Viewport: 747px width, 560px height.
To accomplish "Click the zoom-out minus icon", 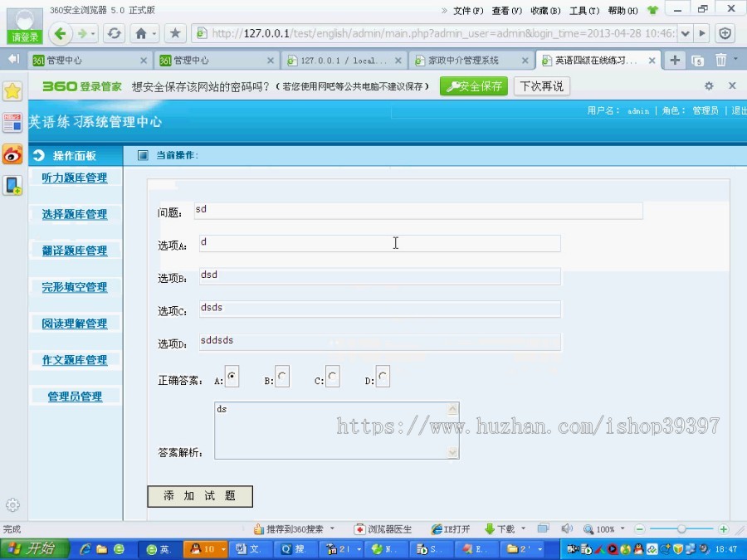I will pos(640,529).
